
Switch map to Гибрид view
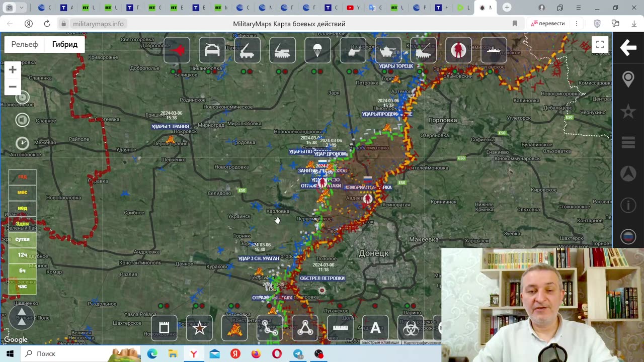(x=65, y=44)
